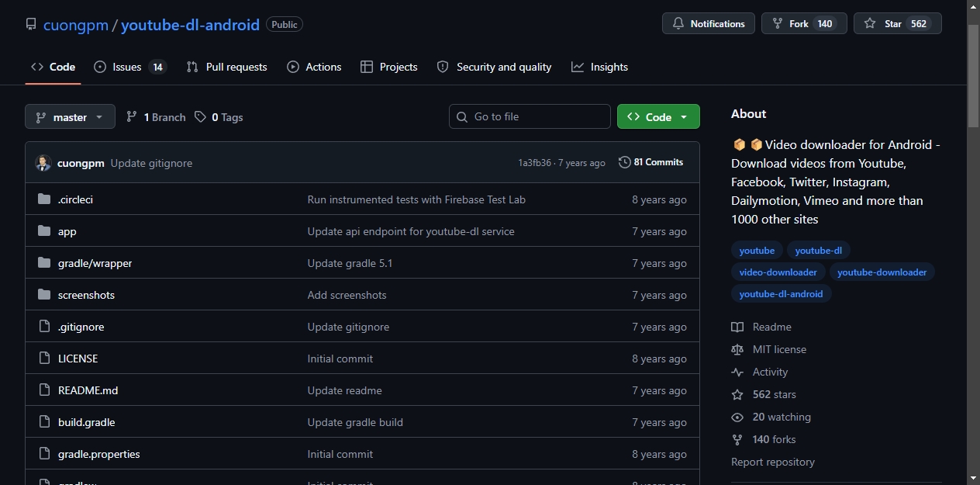Viewport: 980px width, 485px height.
Task: Click the Fork icon button
Action: point(777,24)
